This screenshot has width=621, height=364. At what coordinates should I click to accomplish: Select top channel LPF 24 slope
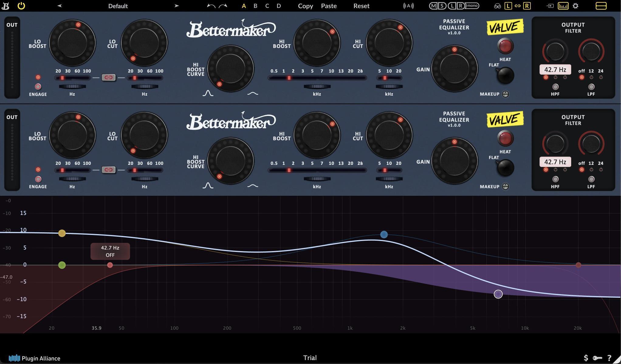[x=601, y=77]
